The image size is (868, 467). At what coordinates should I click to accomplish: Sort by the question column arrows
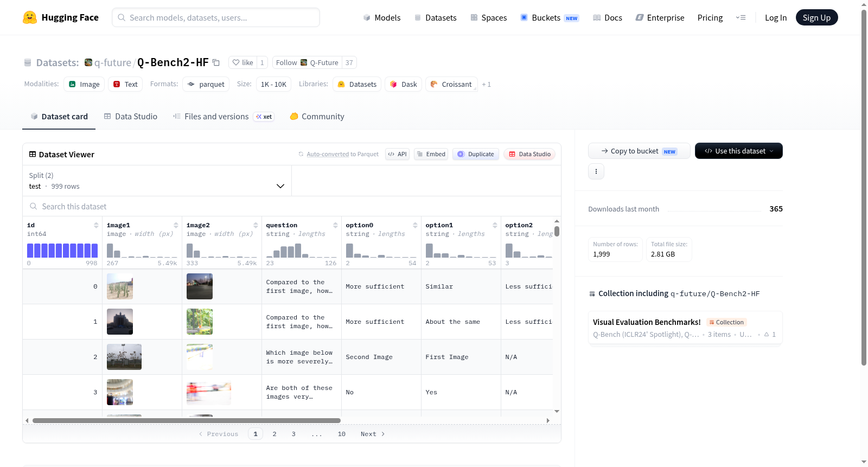(x=335, y=225)
